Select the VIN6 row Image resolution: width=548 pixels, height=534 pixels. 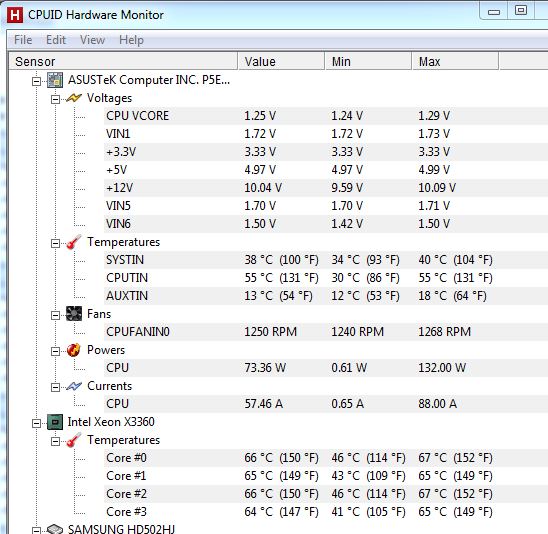[x=326, y=224]
